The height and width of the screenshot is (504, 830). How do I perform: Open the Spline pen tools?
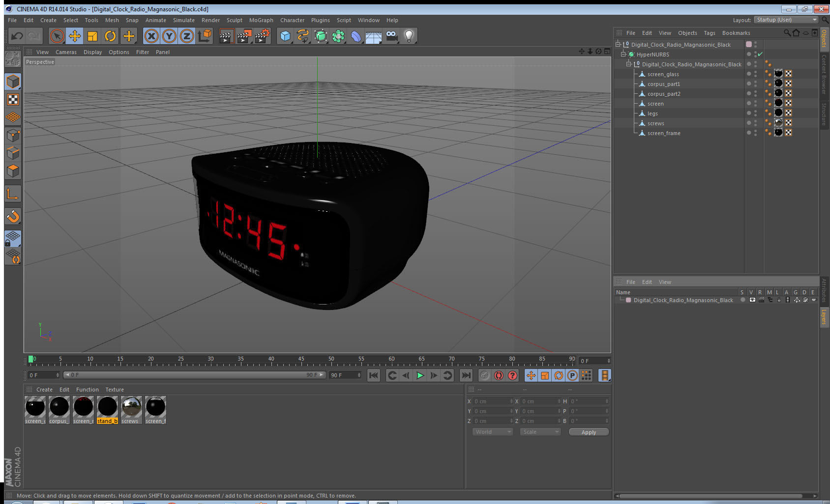click(x=303, y=36)
